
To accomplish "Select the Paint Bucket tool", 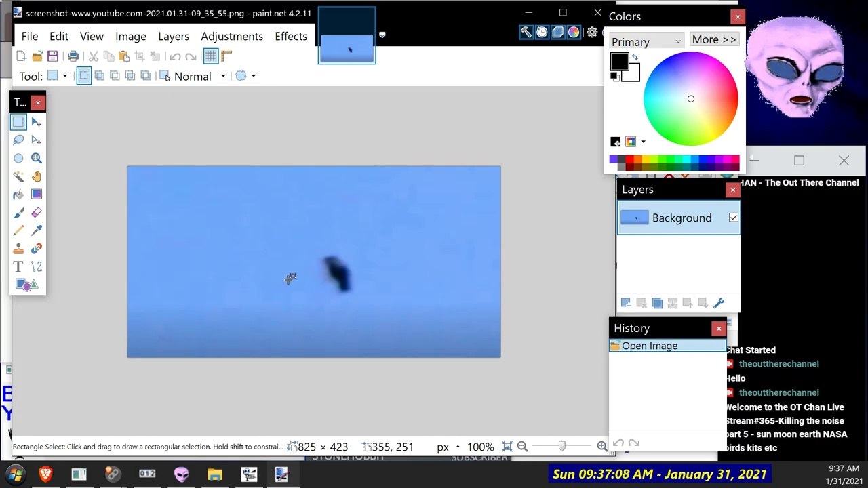I will pos(18,195).
